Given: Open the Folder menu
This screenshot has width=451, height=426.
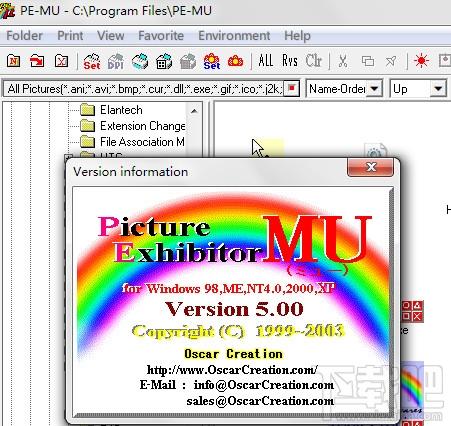Looking at the screenshot, I should click(24, 36).
